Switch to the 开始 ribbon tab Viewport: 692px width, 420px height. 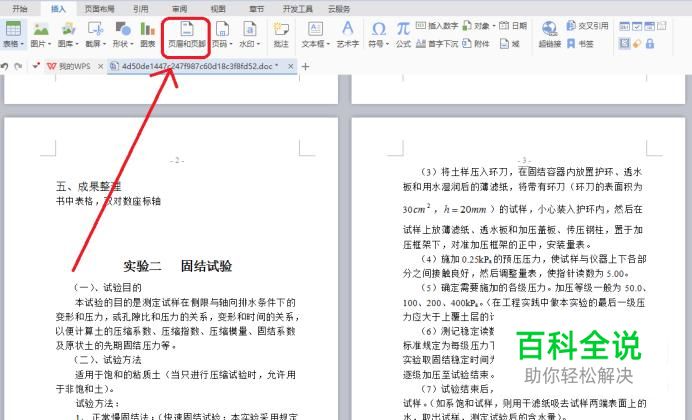(x=19, y=8)
